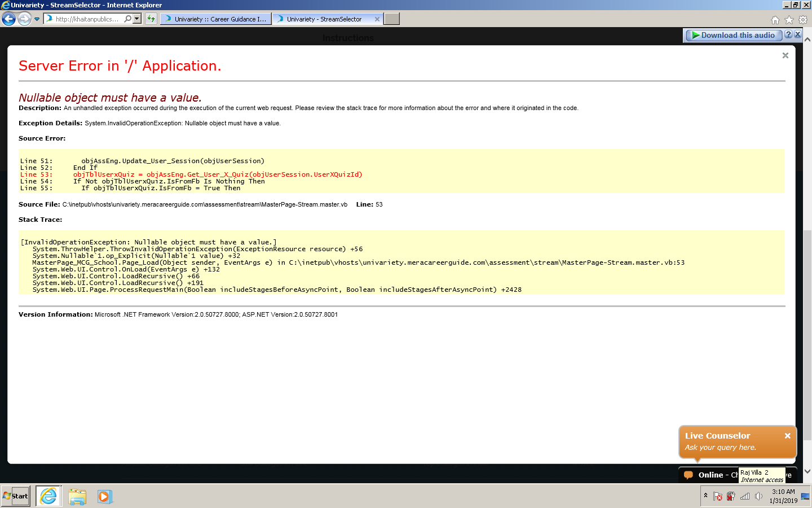
Task: Open the browser Home page icon
Action: [775, 20]
